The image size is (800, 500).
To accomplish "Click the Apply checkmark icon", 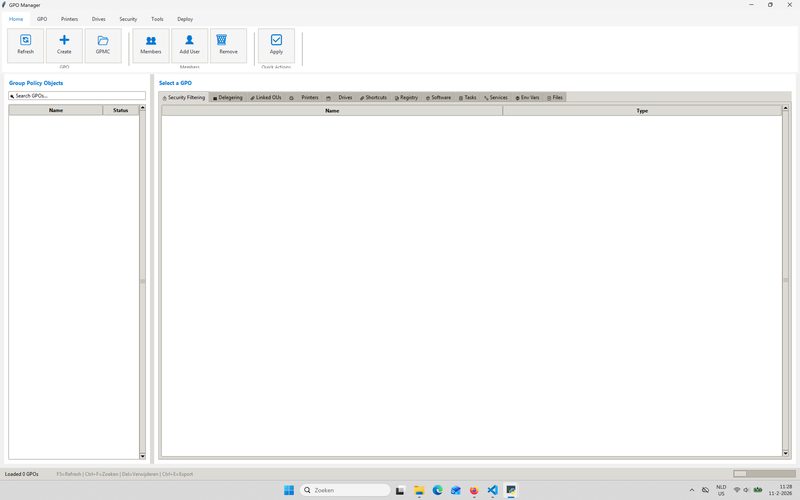I will click(276, 40).
